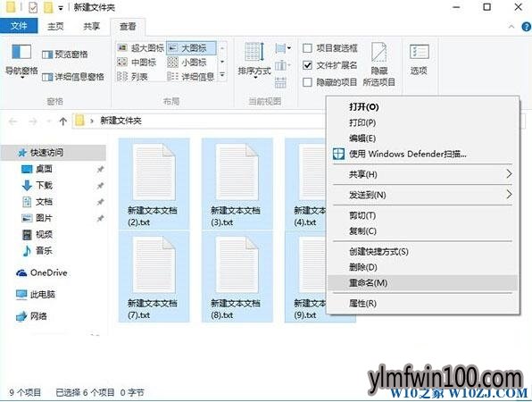Collapse the ribbon with the chevron
Image resolution: width=532 pixels, height=402 pixels.
click(x=511, y=27)
